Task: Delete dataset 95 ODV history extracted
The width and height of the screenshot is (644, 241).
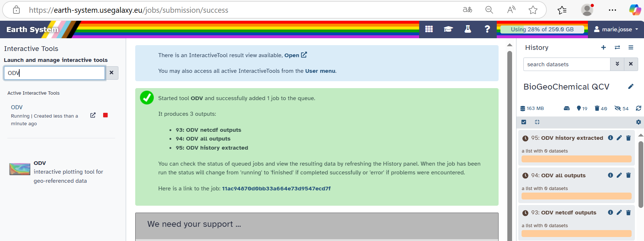Action: point(628,138)
